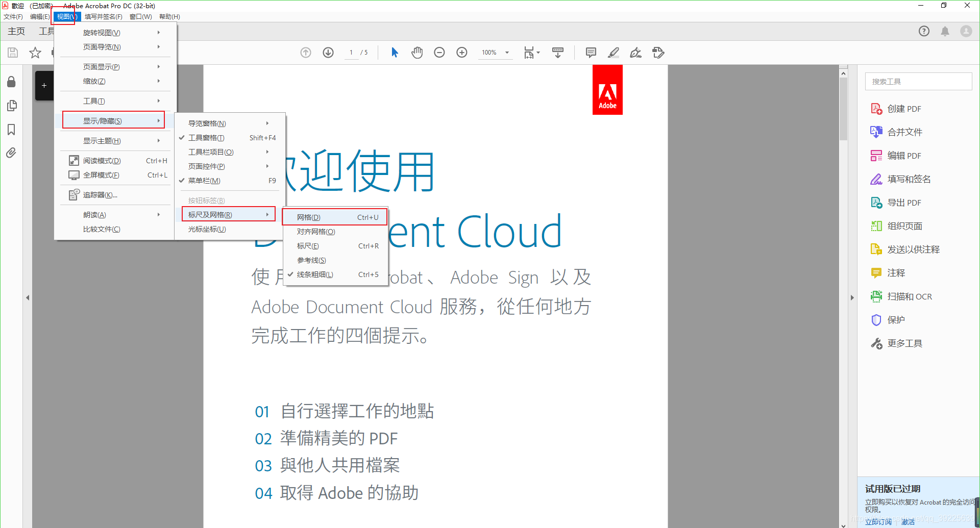Click the Save file icon
The width and height of the screenshot is (980, 528).
coord(13,53)
